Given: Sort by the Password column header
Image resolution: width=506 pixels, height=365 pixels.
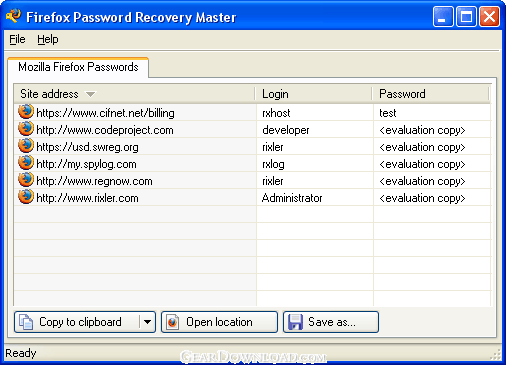Looking at the screenshot, I should 431,94.
